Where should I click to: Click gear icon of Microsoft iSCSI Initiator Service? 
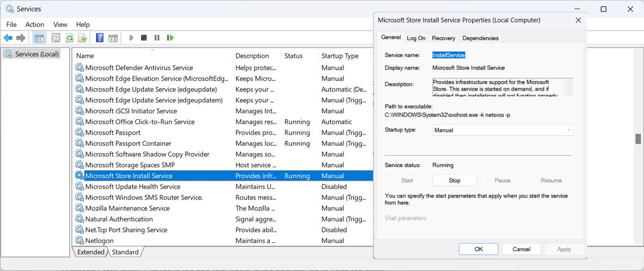[79, 111]
